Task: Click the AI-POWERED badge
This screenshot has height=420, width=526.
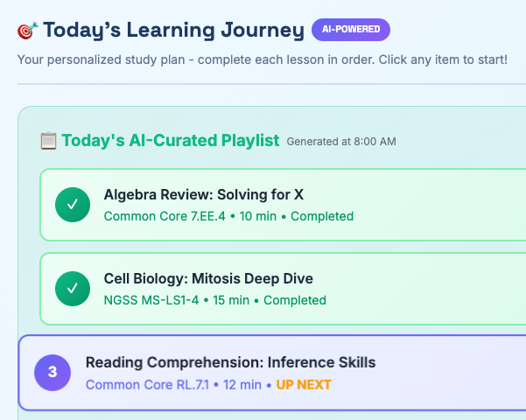Action: click(x=351, y=30)
